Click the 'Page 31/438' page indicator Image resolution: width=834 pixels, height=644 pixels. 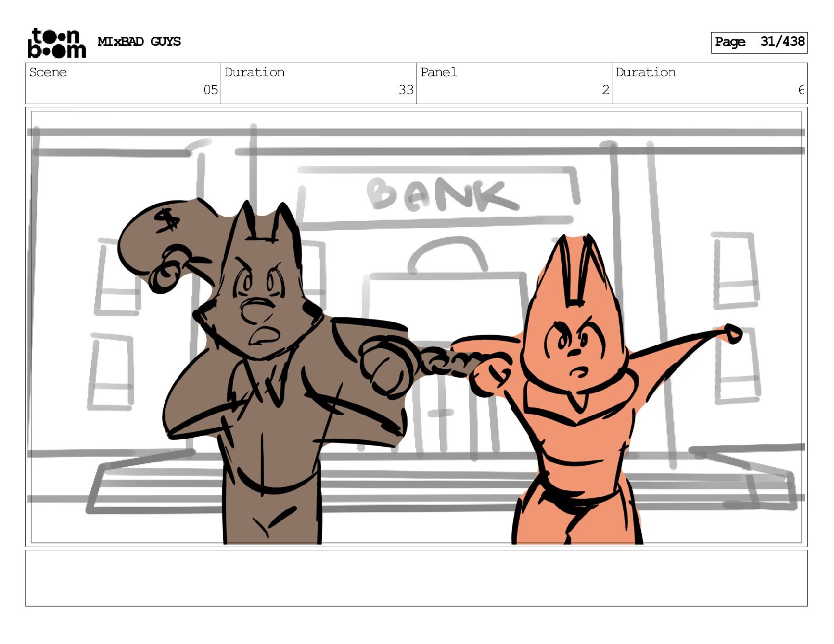tap(759, 42)
